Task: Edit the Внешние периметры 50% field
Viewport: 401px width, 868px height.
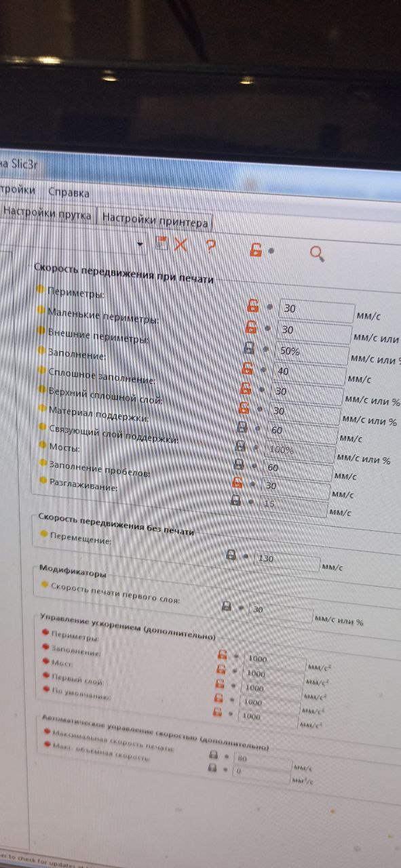Action: tap(312, 353)
